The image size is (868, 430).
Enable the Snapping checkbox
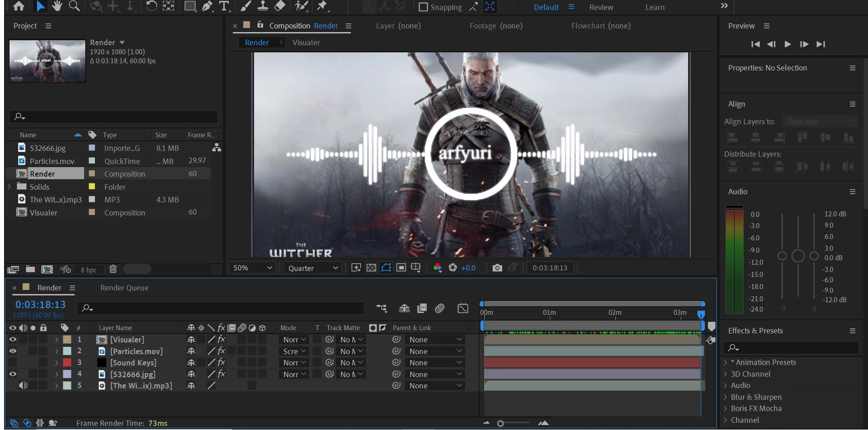tap(423, 7)
